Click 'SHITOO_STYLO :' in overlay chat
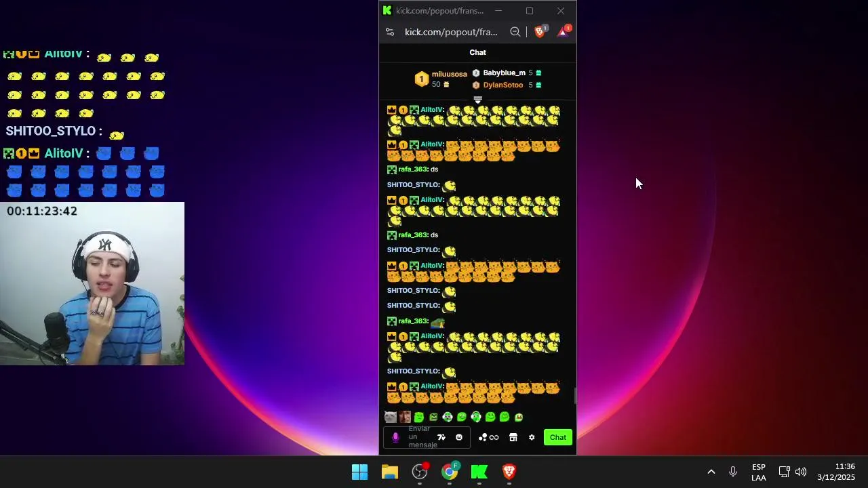 [54, 131]
